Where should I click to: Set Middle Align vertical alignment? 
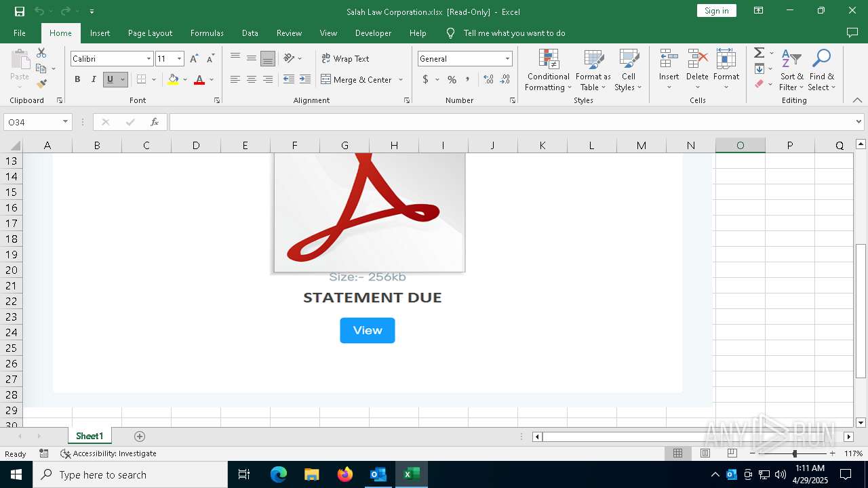tap(252, 58)
